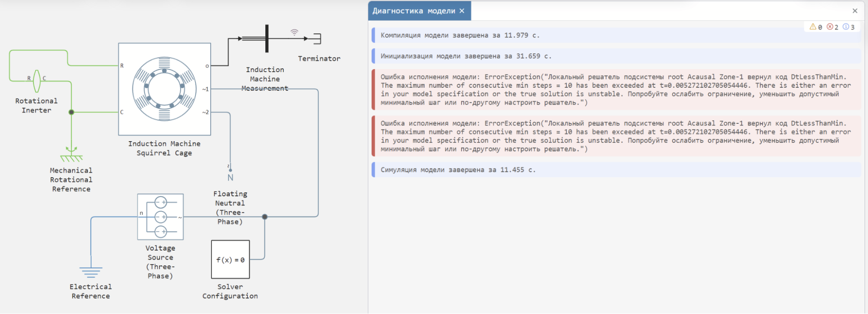Select the Solver Configuration f(x)=0 block
Image resolution: width=868 pixels, height=314 pixels.
coord(231,259)
